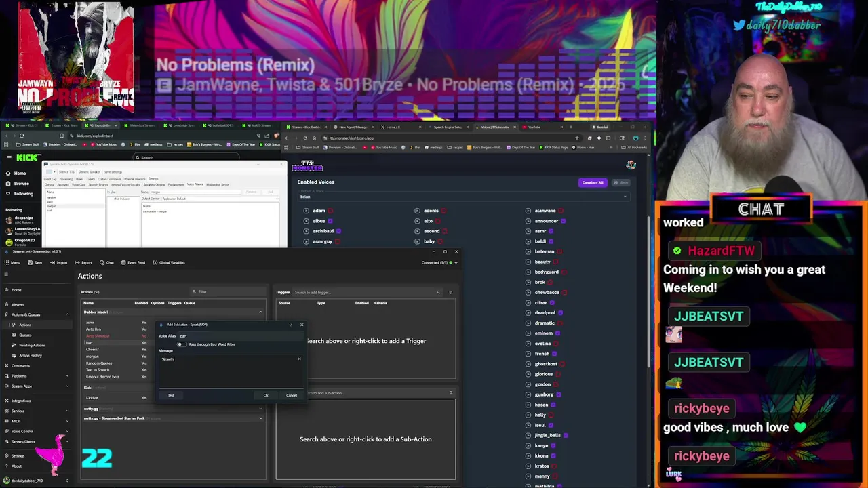This screenshot has width=868, height=488.
Task: Open Event Feed in Streamer.bot toolbar
Action: (x=133, y=262)
